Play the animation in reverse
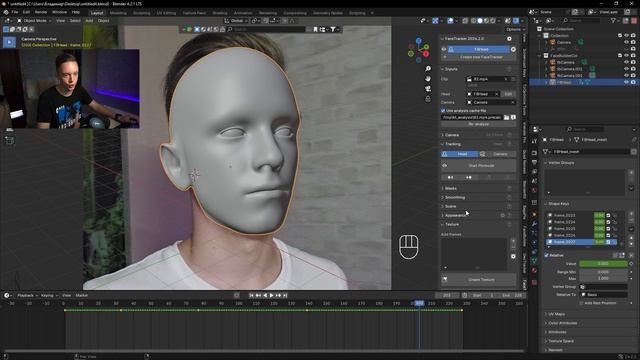 [x=265, y=295]
